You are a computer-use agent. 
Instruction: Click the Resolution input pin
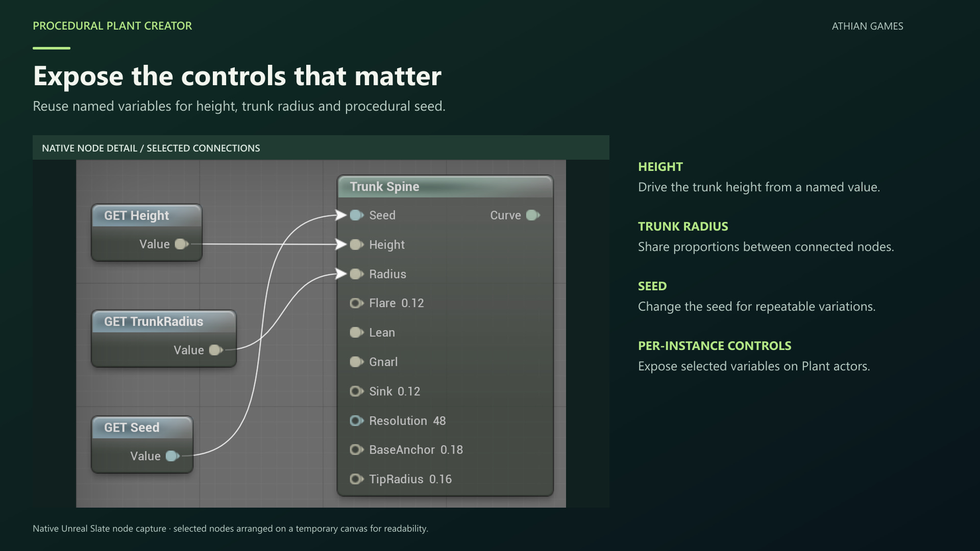(x=356, y=421)
